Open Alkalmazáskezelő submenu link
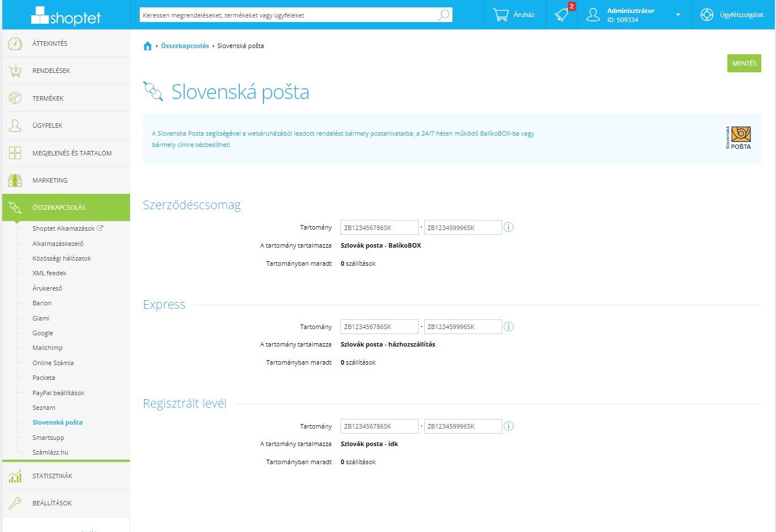This screenshot has height=532, width=776. click(58, 244)
